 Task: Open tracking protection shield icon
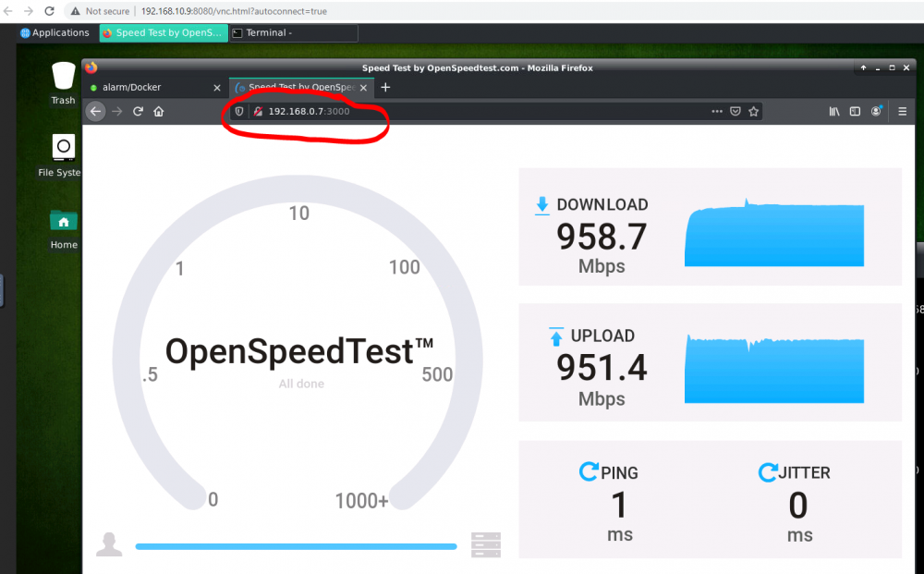pyautogui.click(x=239, y=112)
